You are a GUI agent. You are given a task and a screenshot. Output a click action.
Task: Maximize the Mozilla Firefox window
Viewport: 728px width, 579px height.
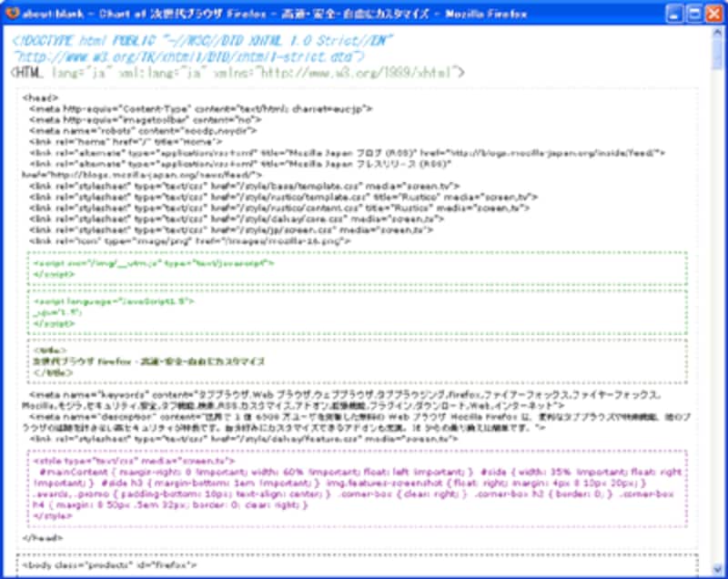tap(694, 14)
